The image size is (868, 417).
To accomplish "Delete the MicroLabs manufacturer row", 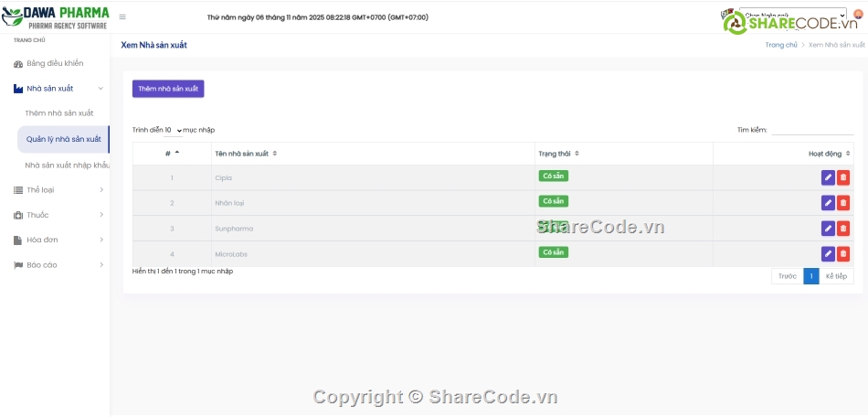I will coord(843,253).
